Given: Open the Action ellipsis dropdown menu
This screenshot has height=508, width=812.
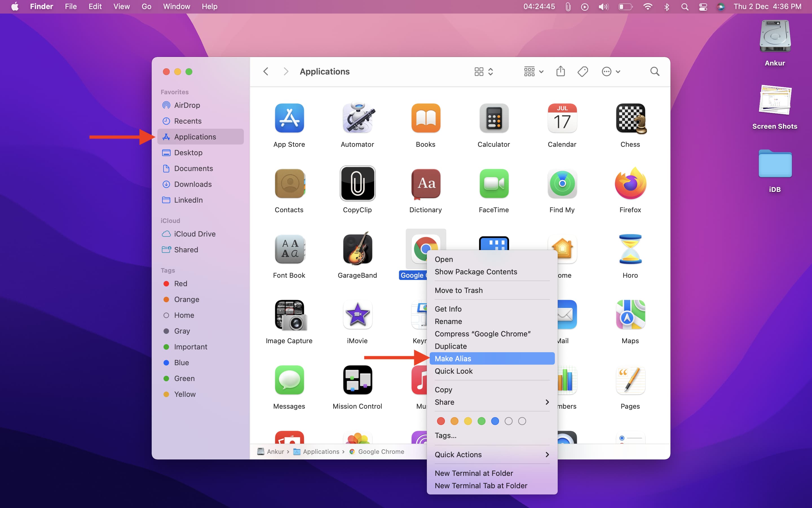Looking at the screenshot, I should (x=611, y=72).
